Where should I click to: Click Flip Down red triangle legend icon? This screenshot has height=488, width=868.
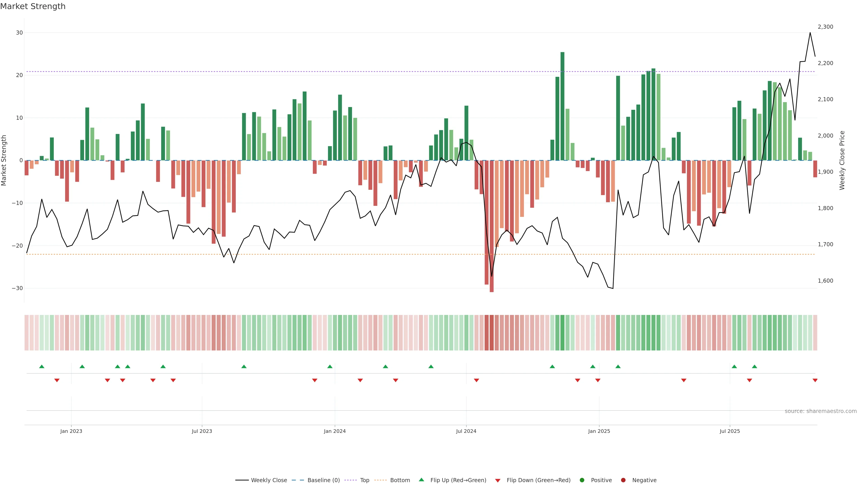click(498, 481)
